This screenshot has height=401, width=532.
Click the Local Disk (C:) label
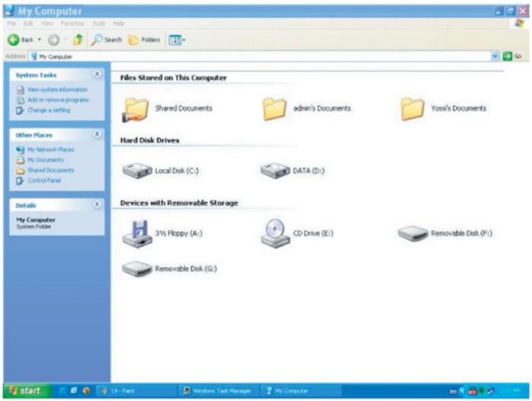[177, 171]
